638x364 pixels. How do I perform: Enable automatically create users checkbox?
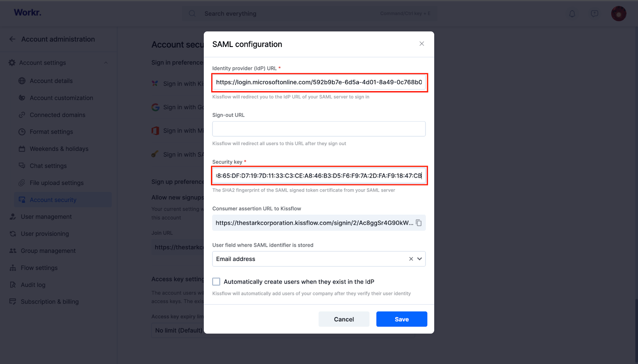pos(216,282)
